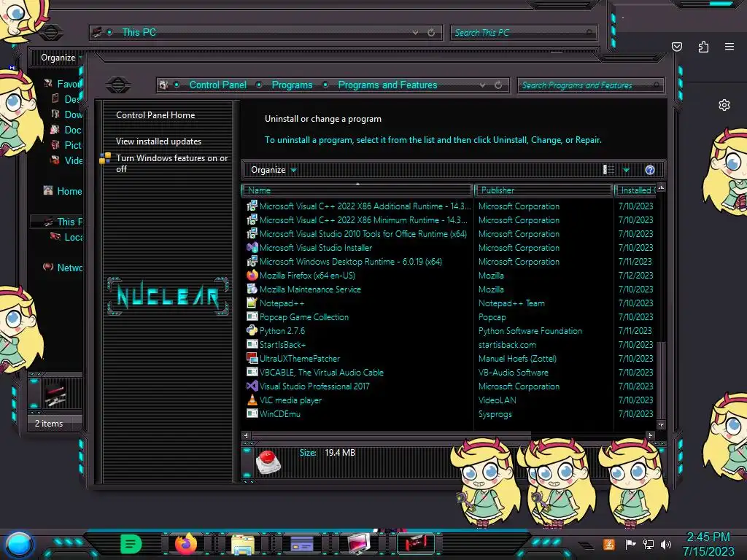Click the settings gear in Firefox page

pos(724,105)
